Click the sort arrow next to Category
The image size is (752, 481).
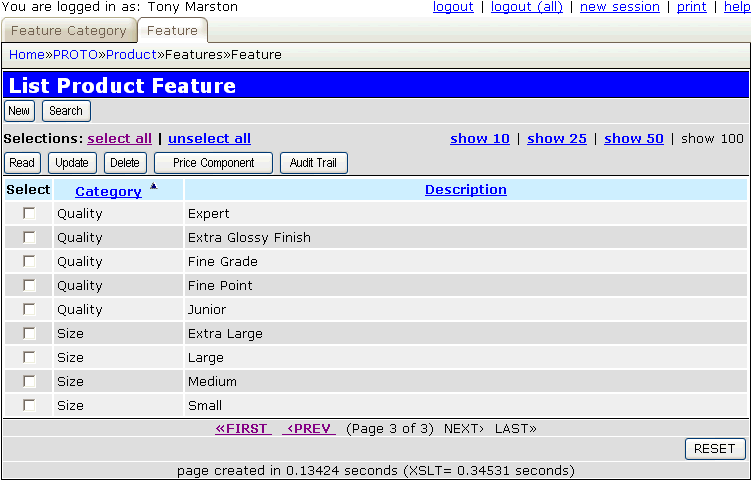click(x=153, y=186)
